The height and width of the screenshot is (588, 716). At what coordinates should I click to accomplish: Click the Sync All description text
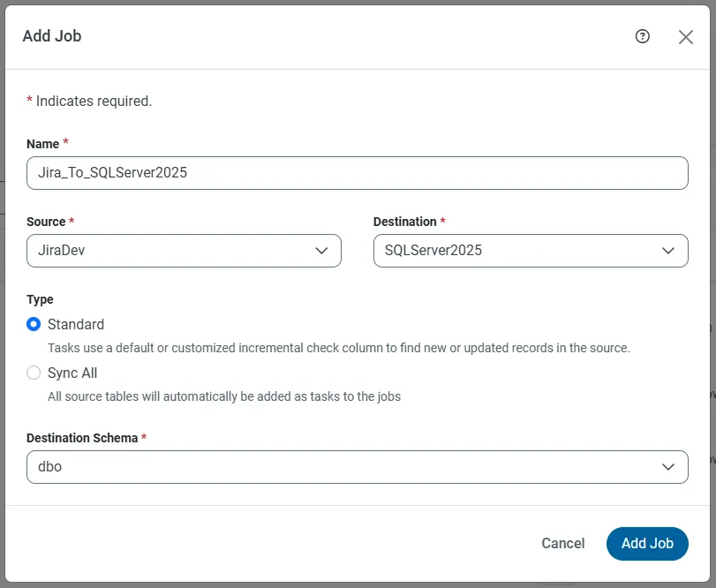(224, 396)
